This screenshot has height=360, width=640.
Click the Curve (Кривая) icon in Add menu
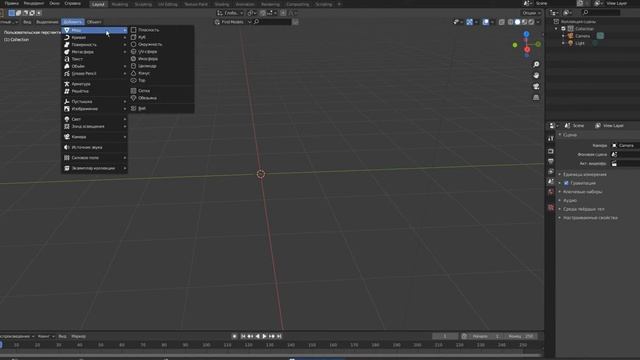click(67, 38)
